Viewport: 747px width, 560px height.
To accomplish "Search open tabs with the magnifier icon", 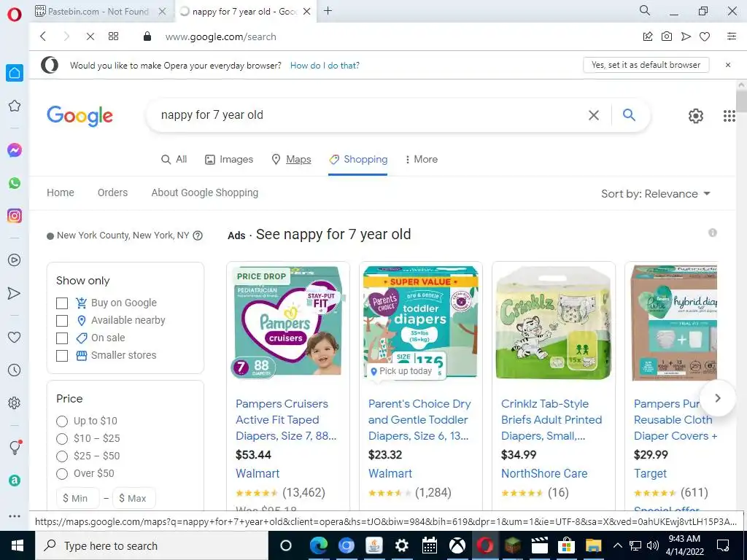I will [x=645, y=10].
